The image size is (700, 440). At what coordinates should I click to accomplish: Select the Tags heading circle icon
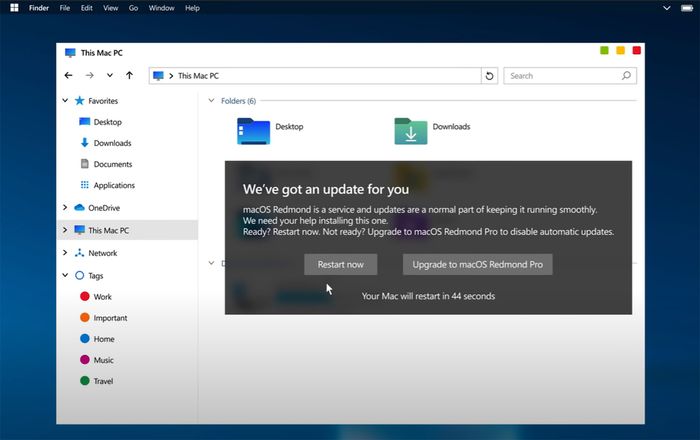pos(79,275)
